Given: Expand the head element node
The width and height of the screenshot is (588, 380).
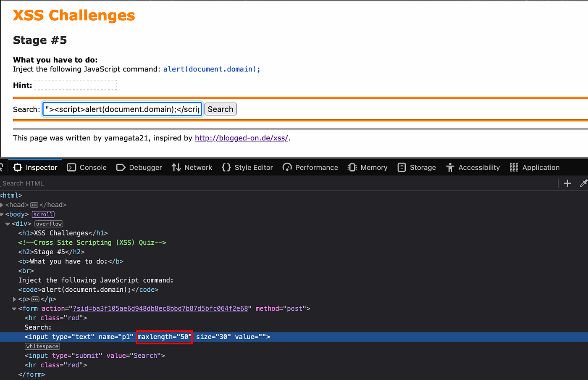Looking at the screenshot, I should 2,205.
